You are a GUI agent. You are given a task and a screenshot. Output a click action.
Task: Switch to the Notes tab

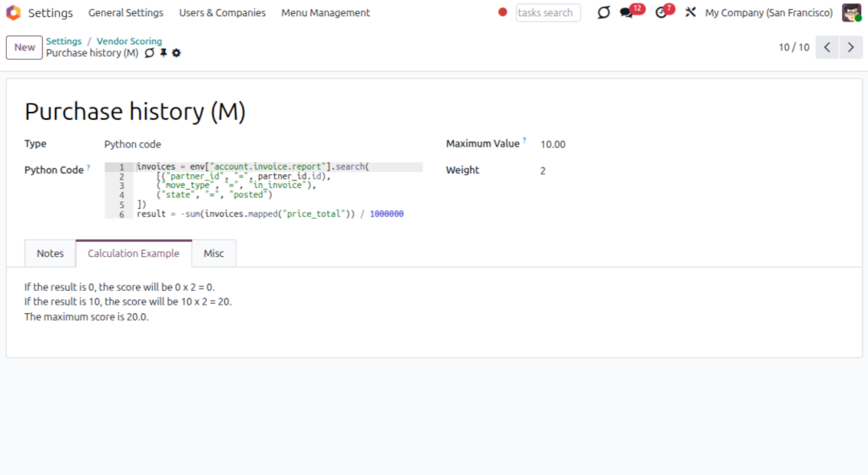pos(50,253)
